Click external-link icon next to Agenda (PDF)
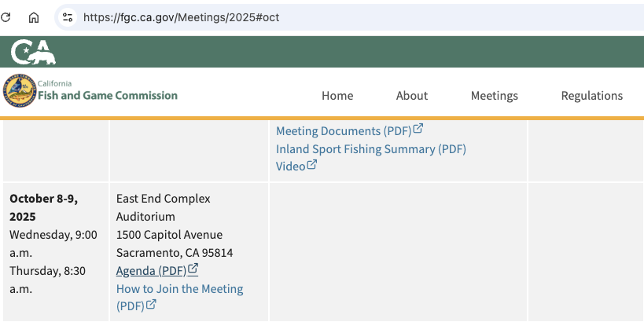This screenshot has width=644, height=322. pyautogui.click(x=193, y=269)
